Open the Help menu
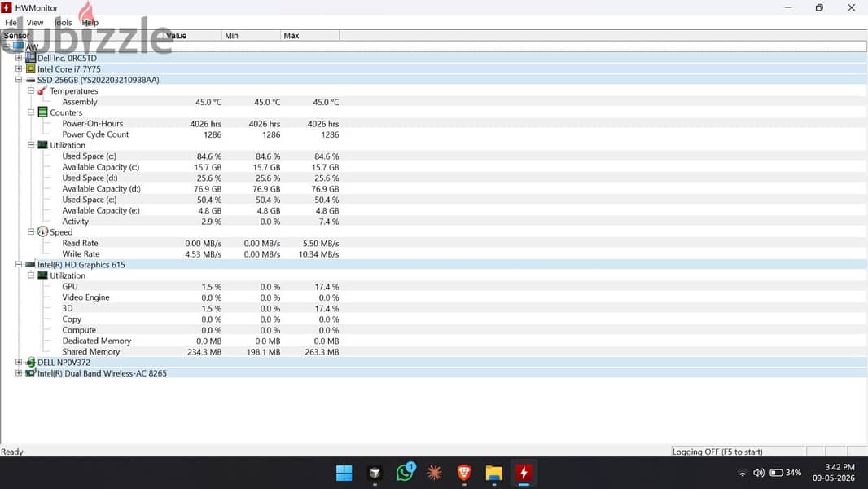This screenshot has width=868, height=489. pyautogui.click(x=90, y=23)
